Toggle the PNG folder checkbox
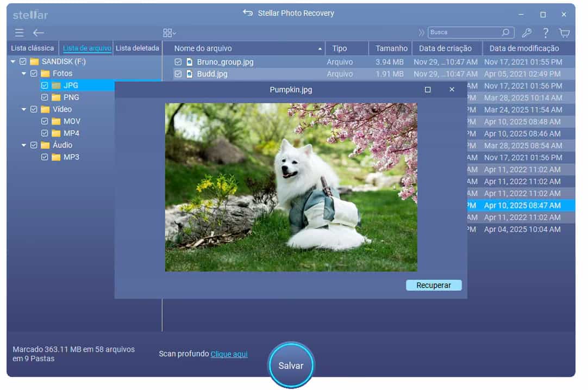588x390 pixels. (x=45, y=97)
